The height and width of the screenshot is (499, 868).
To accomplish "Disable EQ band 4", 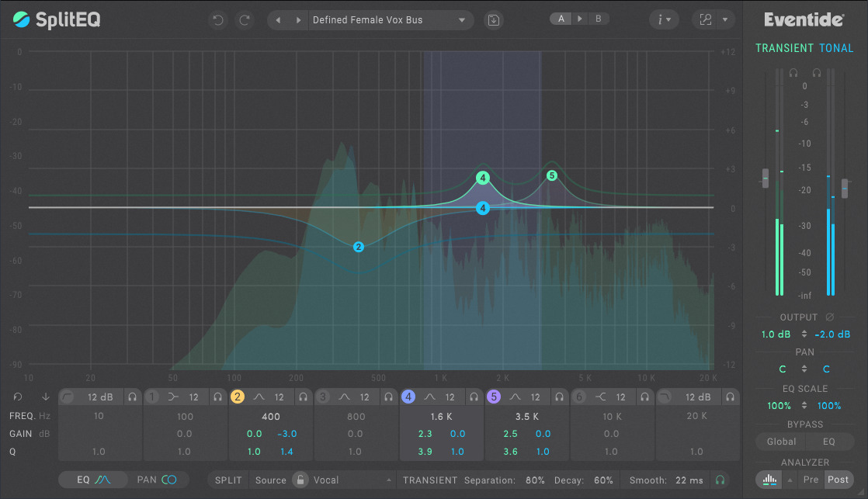I will (408, 397).
